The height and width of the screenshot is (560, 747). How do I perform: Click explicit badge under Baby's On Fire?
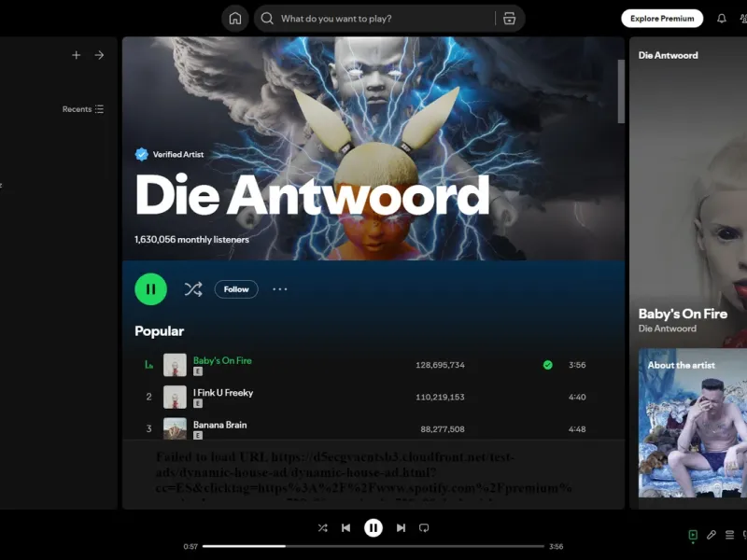(x=198, y=371)
